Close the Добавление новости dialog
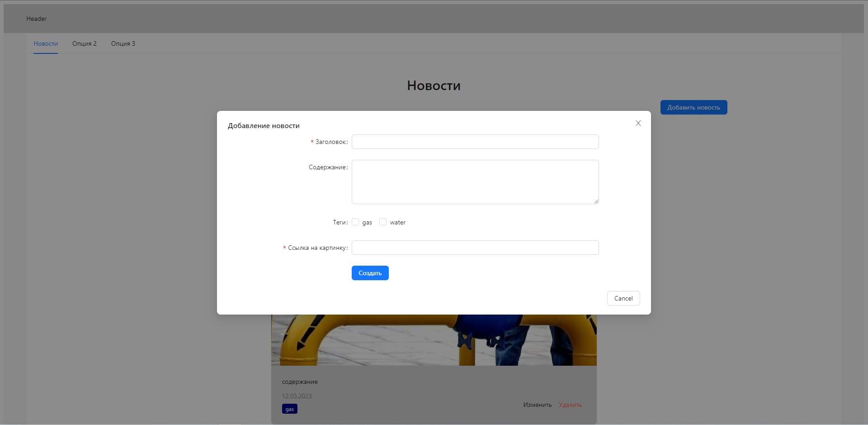Image resolution: width=868 pixels, height=425 pixels. (638, 123)
